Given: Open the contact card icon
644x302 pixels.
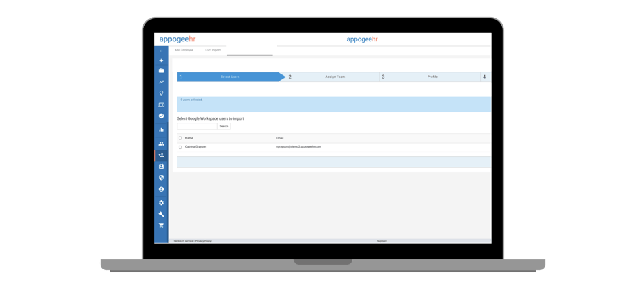Looking at the screenshot, I should coord(161,167).
